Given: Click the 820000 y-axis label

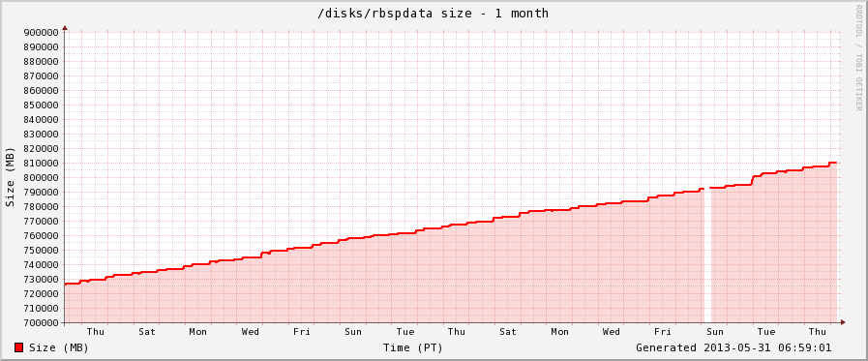Looking at the screenshot, I should pos(41,148).
